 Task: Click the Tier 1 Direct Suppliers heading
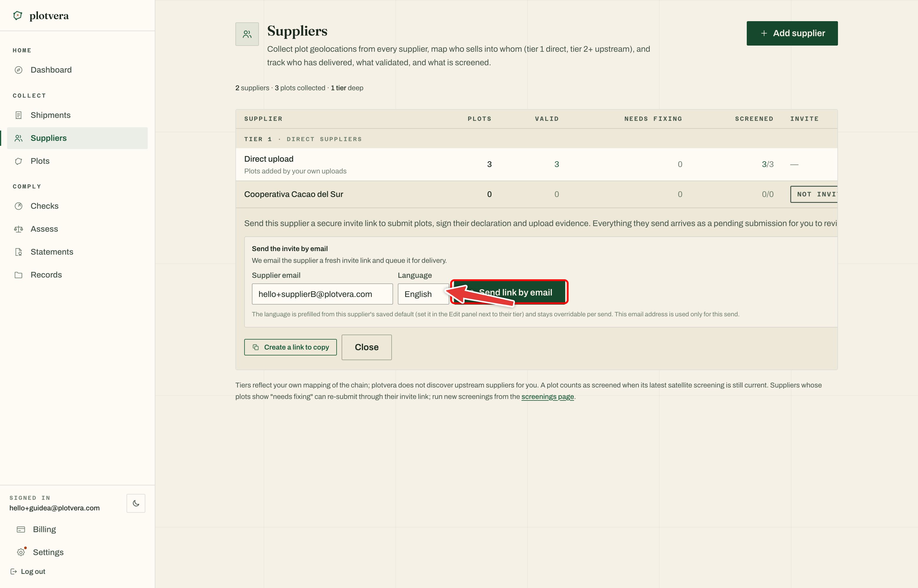click(303, 139)
